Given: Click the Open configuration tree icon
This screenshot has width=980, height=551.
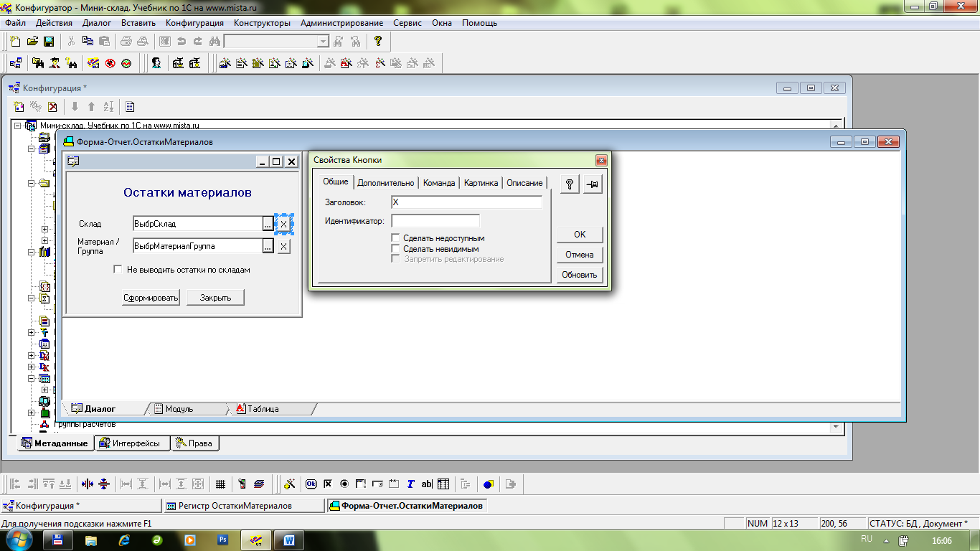Looking at the screenshot, I should [x=15, y=63].
